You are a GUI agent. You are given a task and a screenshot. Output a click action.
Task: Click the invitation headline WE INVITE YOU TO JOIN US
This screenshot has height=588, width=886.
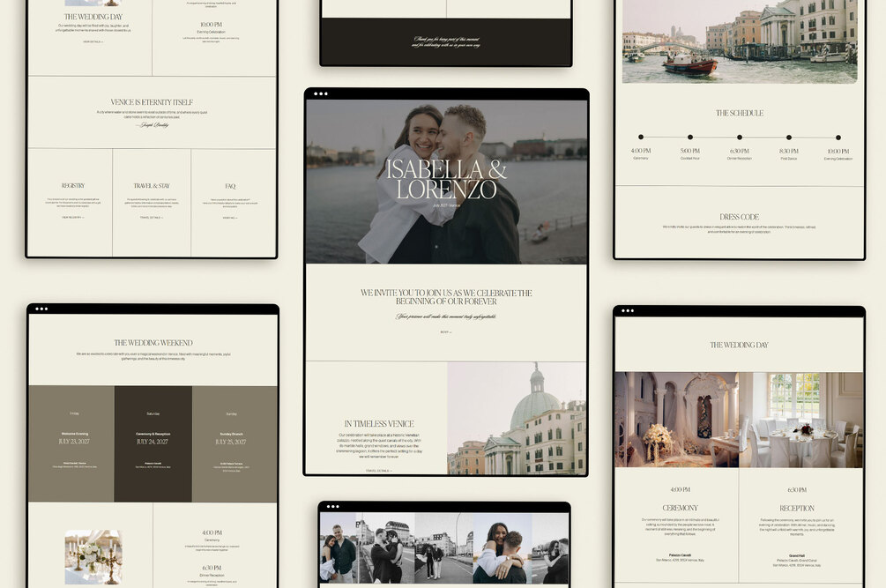[446, 297]
